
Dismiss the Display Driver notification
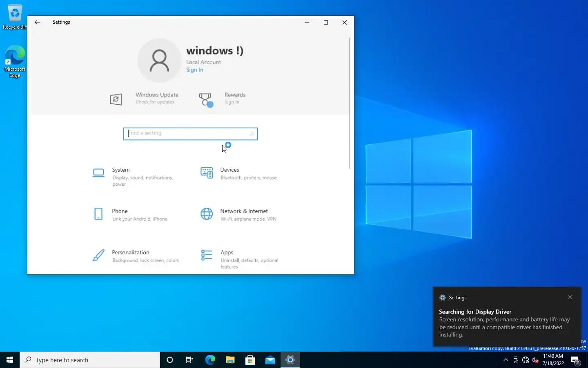tap(570, 298)
